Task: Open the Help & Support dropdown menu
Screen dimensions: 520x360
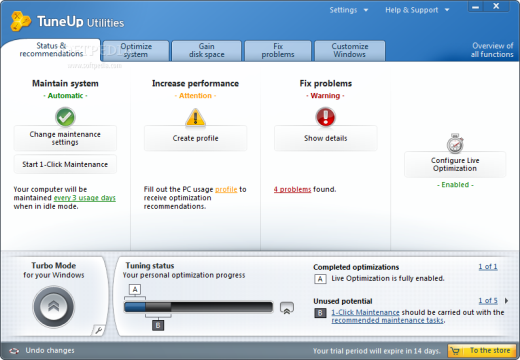Action: (417, 10)
